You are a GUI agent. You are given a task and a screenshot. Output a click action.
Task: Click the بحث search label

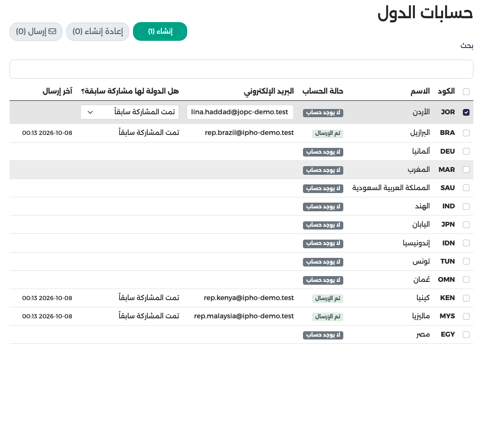coord(467,46)
